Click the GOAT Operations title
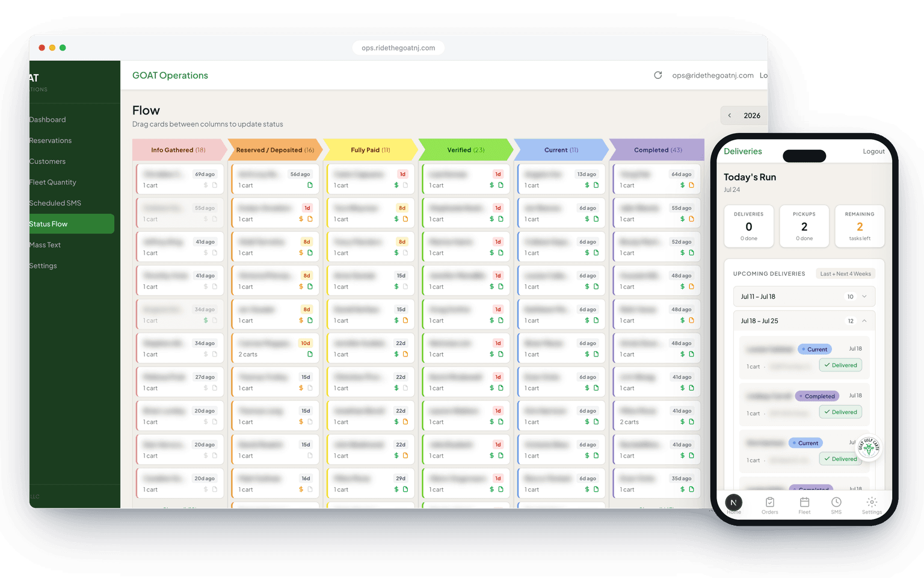The height and width of the screenshot is (578, 924). [170, 75]
